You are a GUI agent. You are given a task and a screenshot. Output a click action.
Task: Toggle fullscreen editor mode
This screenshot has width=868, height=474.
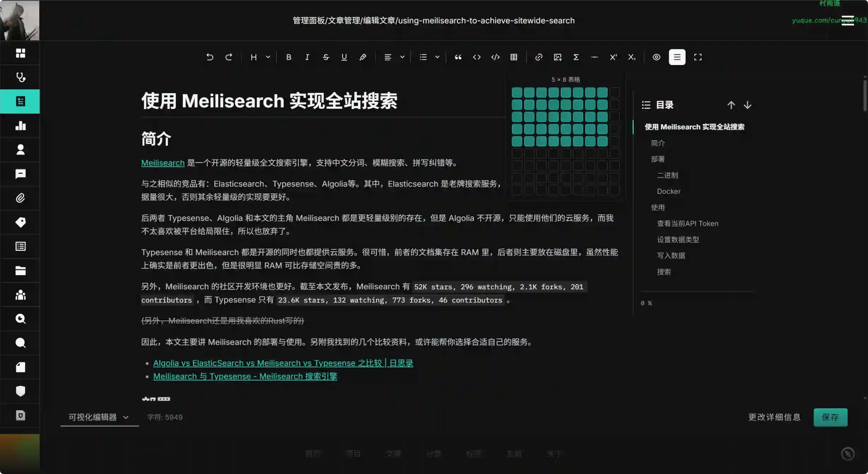coord(698,57)
